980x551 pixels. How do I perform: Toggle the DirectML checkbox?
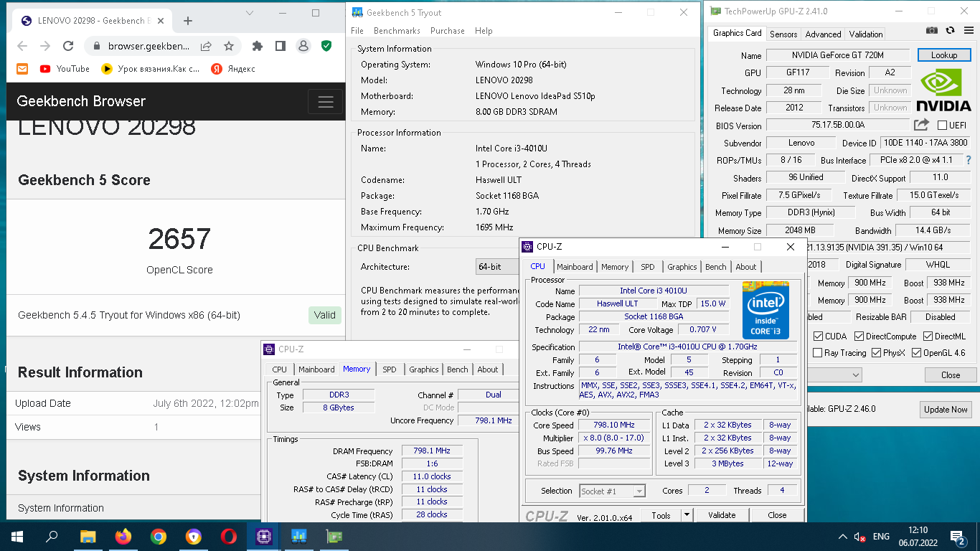point(928,336)
